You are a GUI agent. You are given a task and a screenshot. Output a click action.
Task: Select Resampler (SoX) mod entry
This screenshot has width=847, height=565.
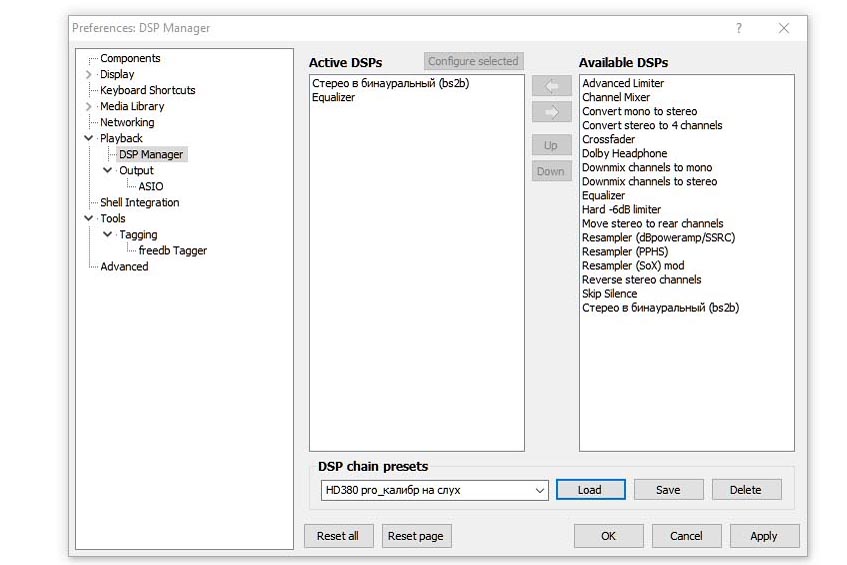(633, 266)
